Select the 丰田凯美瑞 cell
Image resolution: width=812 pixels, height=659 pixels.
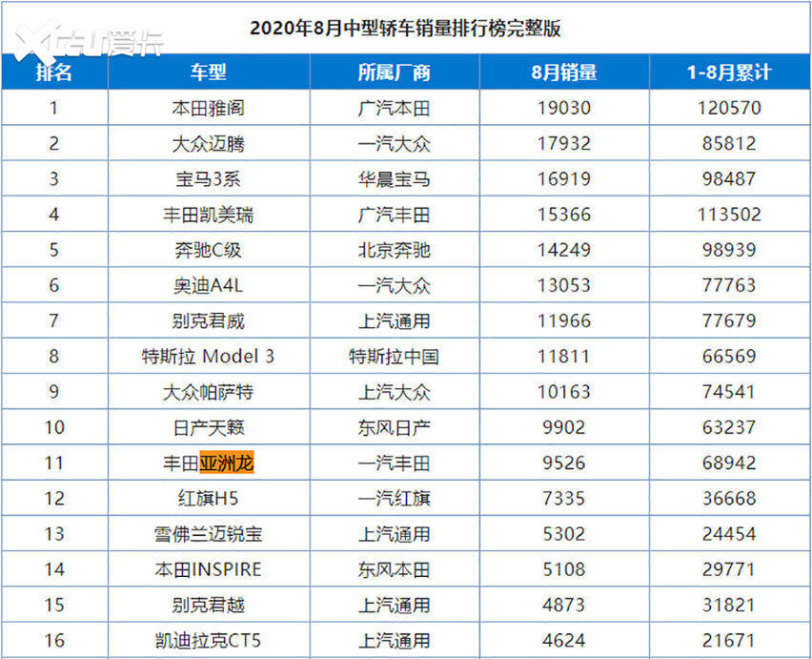click(x=208, y=215)
